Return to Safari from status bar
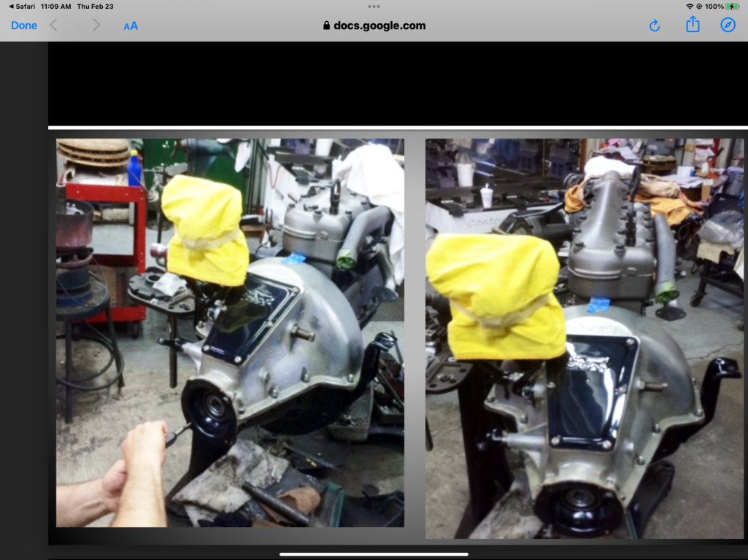 pyautogui.click(x=22, y=7)
